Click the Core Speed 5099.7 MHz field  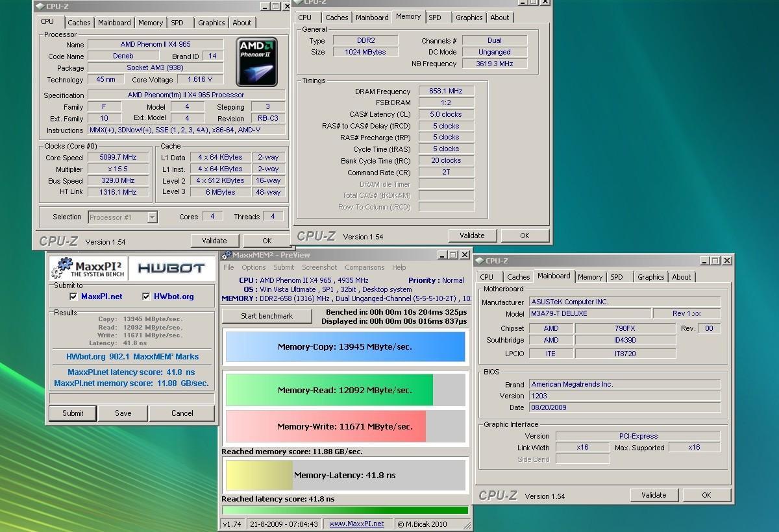coord(118,158)
